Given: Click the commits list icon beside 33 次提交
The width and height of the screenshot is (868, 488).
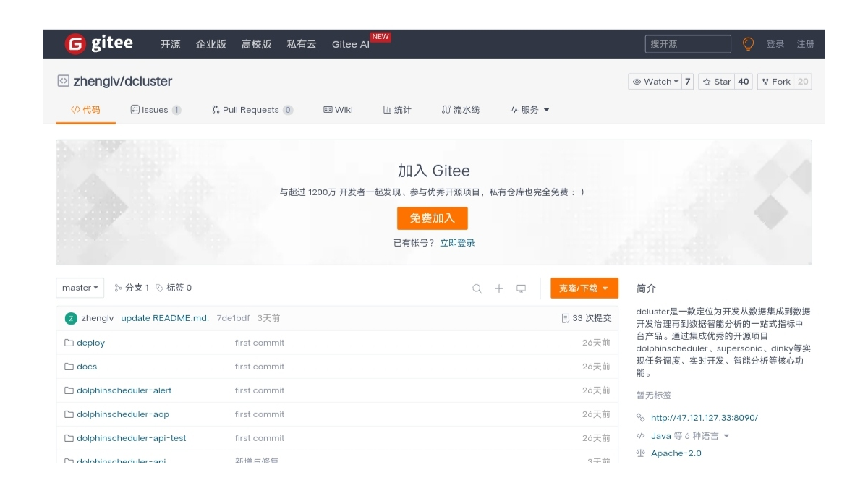Looking at the screenshot, I should pos(566,318).
